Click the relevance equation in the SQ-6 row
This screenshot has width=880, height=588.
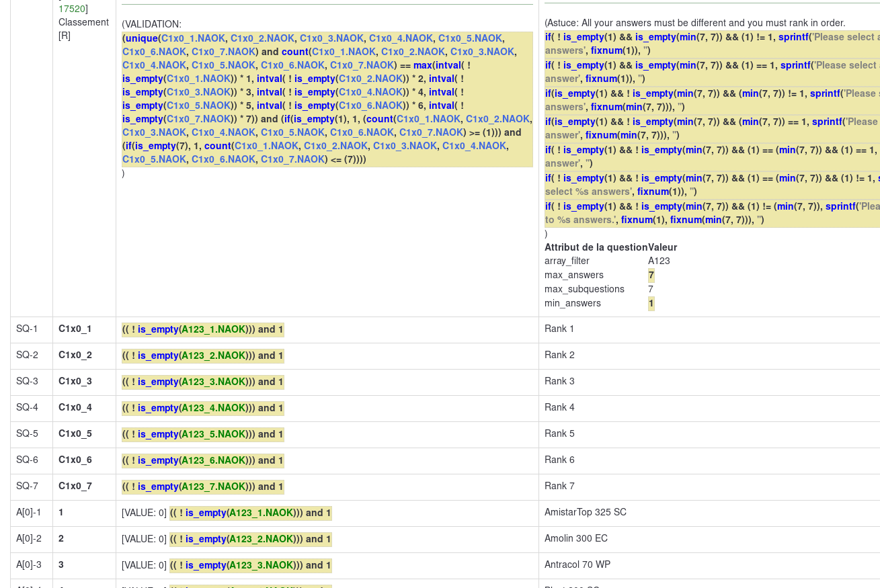click(x=203, y=460)
